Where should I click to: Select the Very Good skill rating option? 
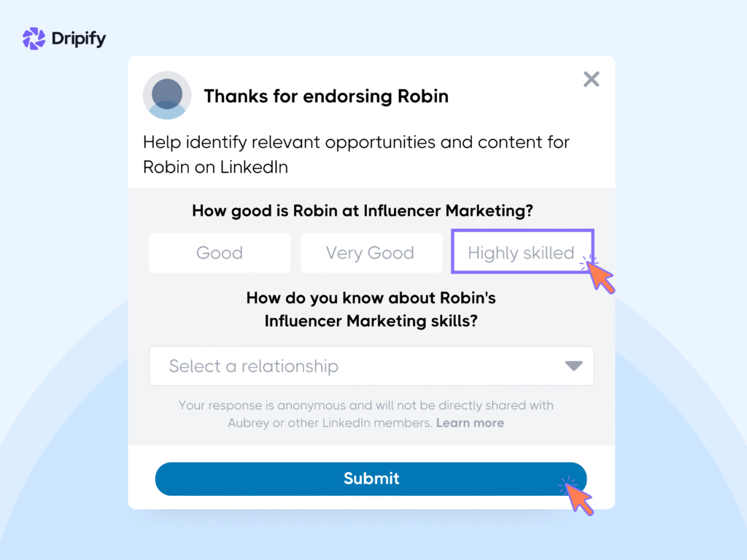click(371, 253)
